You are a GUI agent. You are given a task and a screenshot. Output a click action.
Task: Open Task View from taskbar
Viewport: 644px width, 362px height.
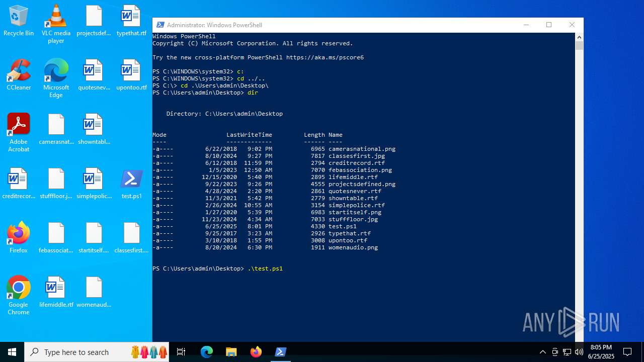tap(181, 352)
